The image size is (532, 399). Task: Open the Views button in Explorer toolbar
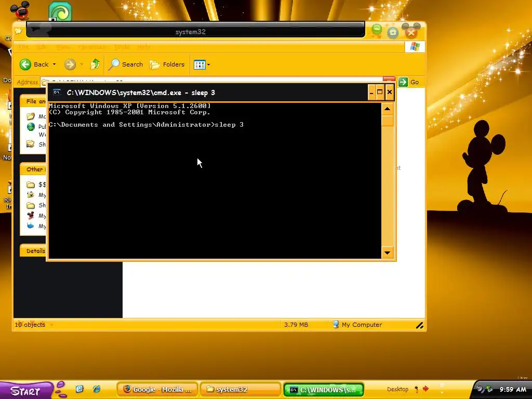pyautogui.click(x=199, y=64)
